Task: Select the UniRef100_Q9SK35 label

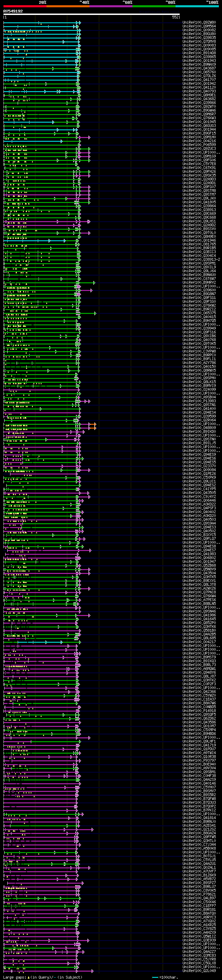Action: point(199,175)
